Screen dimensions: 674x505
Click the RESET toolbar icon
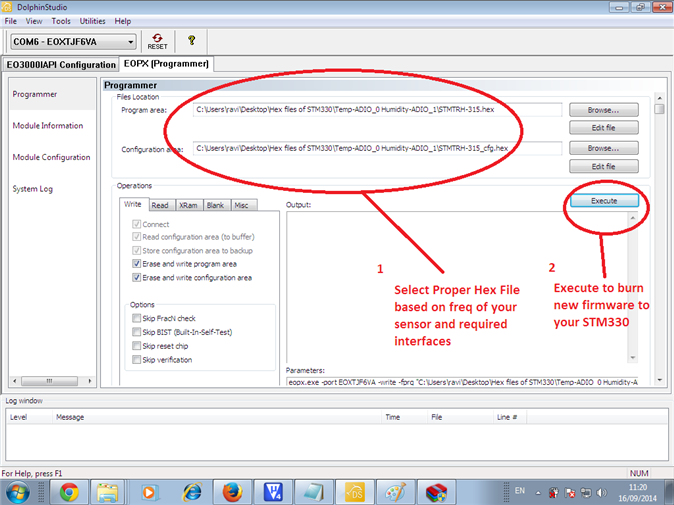tap(157, 41)
